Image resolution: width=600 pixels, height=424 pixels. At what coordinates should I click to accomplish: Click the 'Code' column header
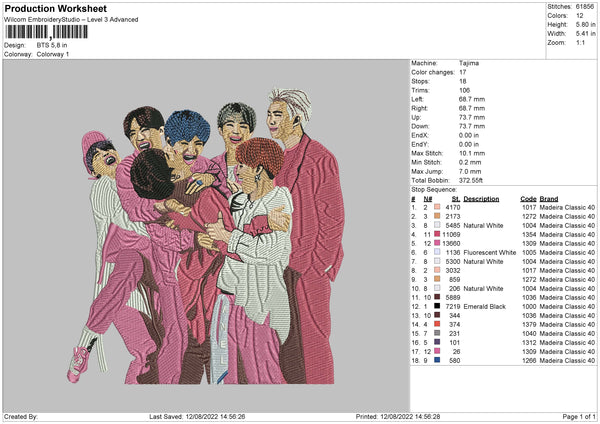point(528,199)
